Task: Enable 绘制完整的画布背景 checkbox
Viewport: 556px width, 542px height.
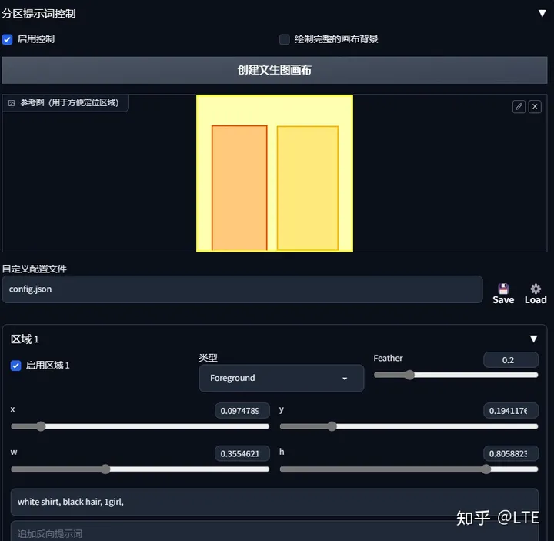Action: pos(284,39)
